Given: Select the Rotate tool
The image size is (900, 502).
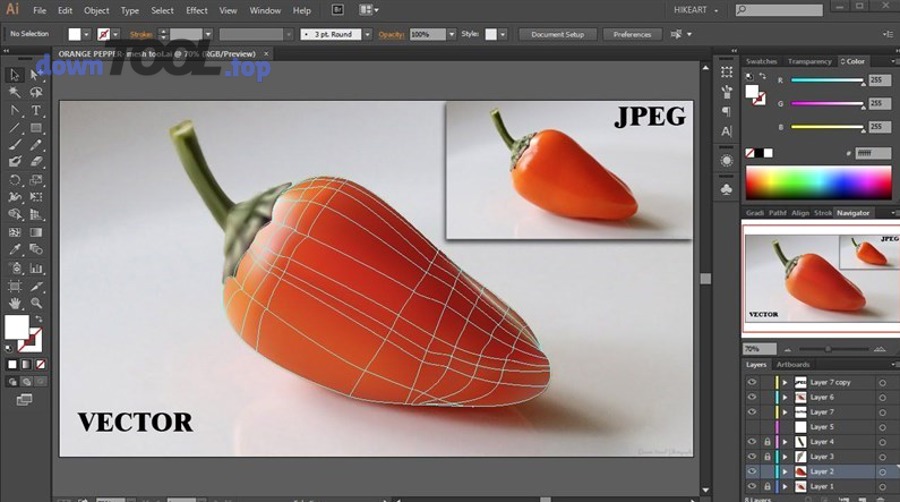Looking at the screenshot, I should pos(14,180).
